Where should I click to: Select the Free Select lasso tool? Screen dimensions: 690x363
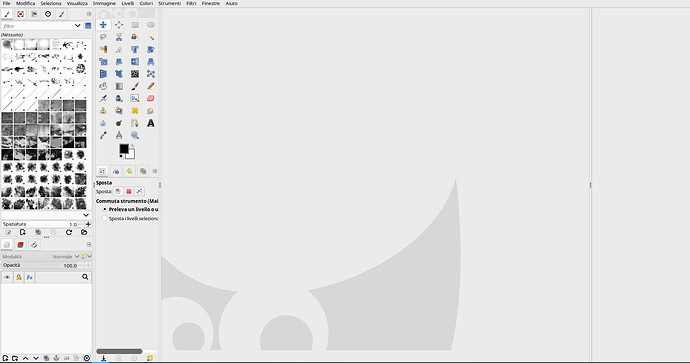point(103,37)
